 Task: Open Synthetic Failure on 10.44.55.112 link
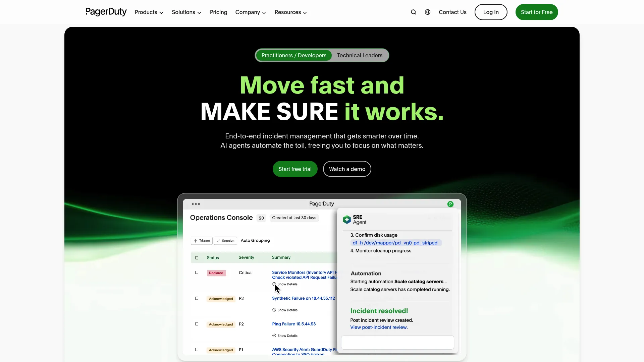point(304,298)
